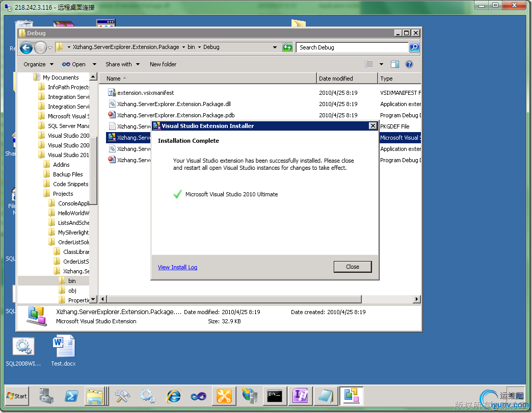Viewport: 532px width, 413px height.
Task: Open the recent locations dropdown beside Forward
Action: coord(50,48)
